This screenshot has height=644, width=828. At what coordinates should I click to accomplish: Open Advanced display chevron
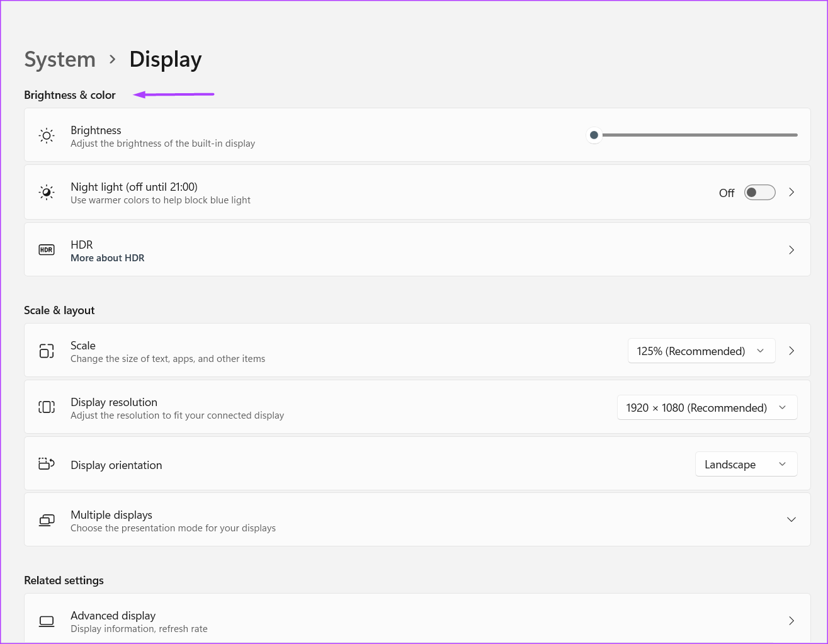pyautogui.click(x=791, y=621)
